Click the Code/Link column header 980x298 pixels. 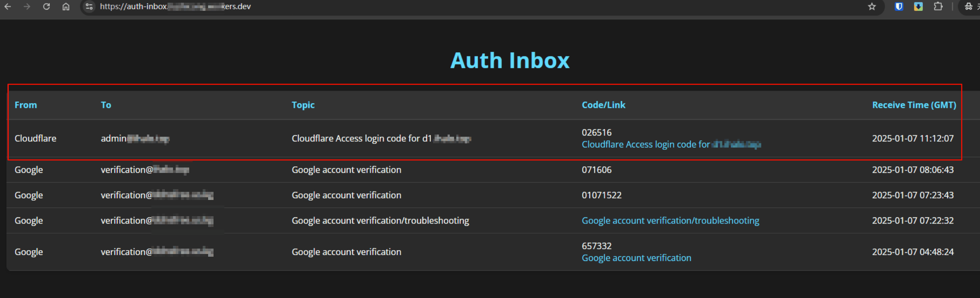pyautogui.click(x=603, y=105)
